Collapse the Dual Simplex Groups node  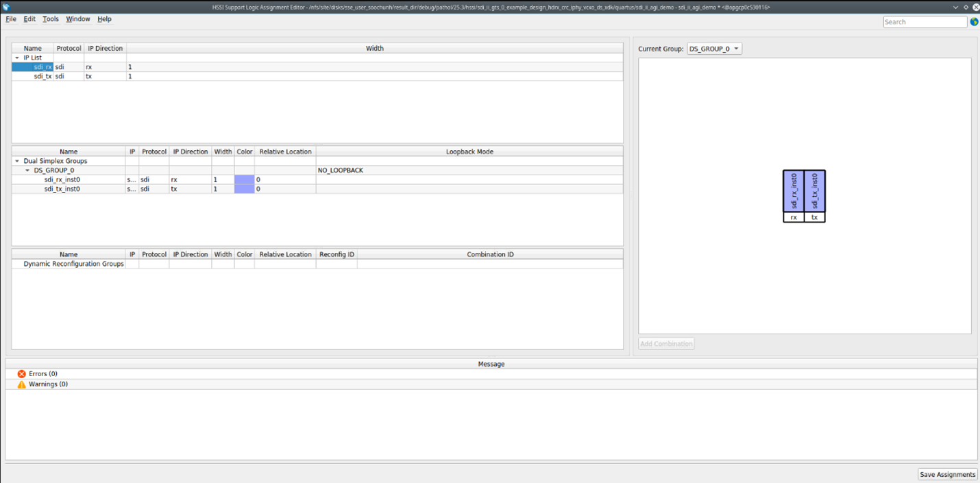tap(17, 161)
